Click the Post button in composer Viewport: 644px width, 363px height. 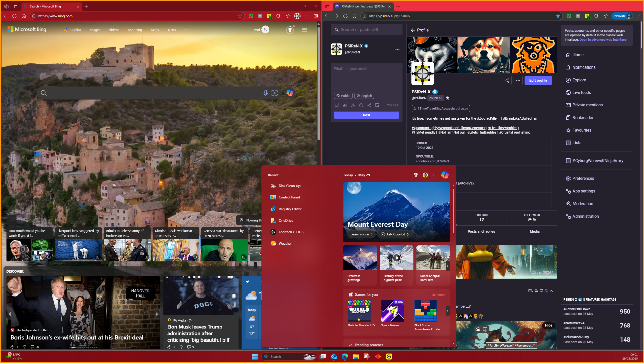[367, 115]
